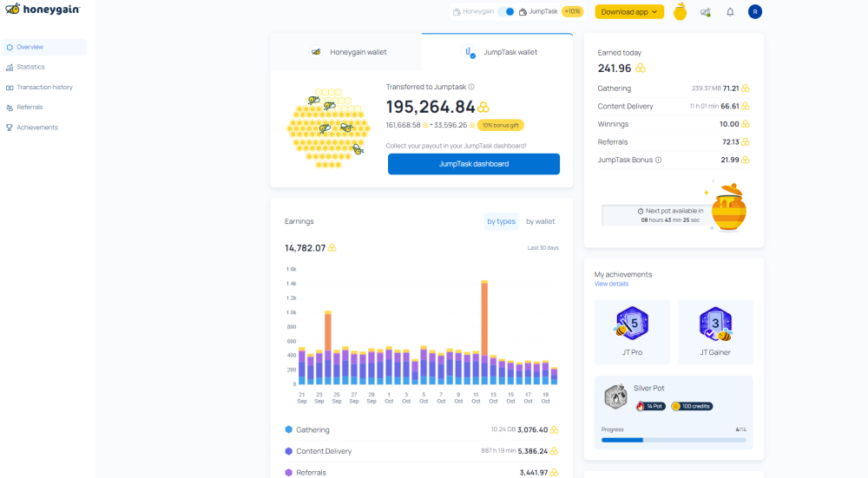Switch to Honeygain wallet tab

click(346, 52)
